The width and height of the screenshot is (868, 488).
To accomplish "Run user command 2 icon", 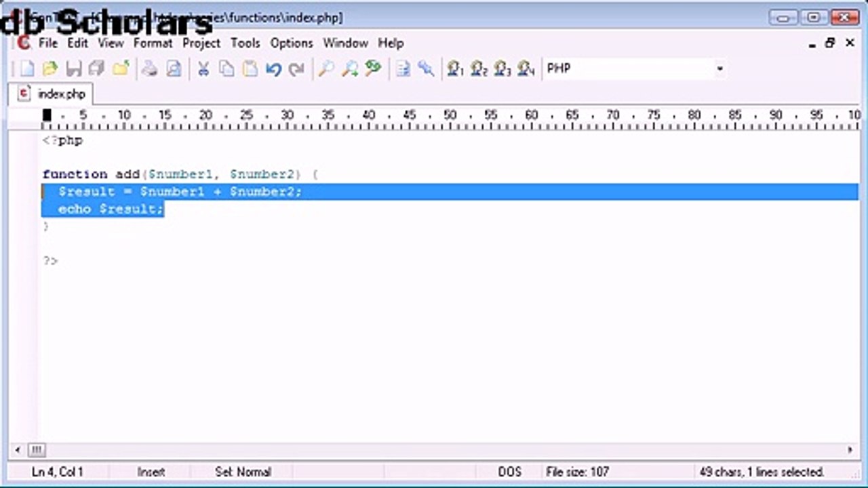I will point(479,68).
